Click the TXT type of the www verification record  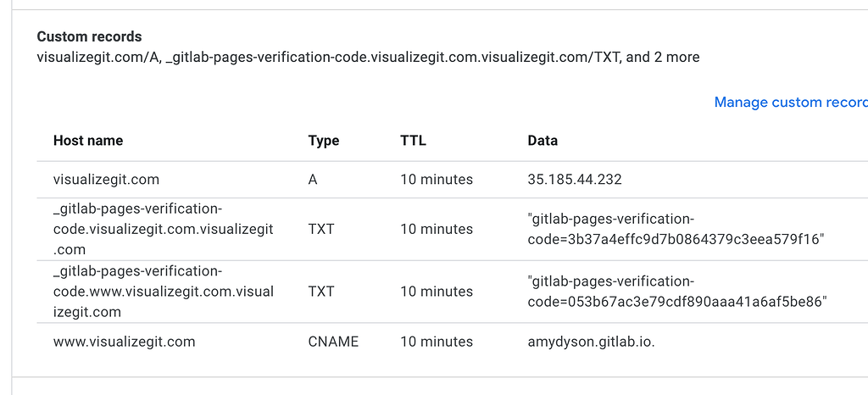321,292
